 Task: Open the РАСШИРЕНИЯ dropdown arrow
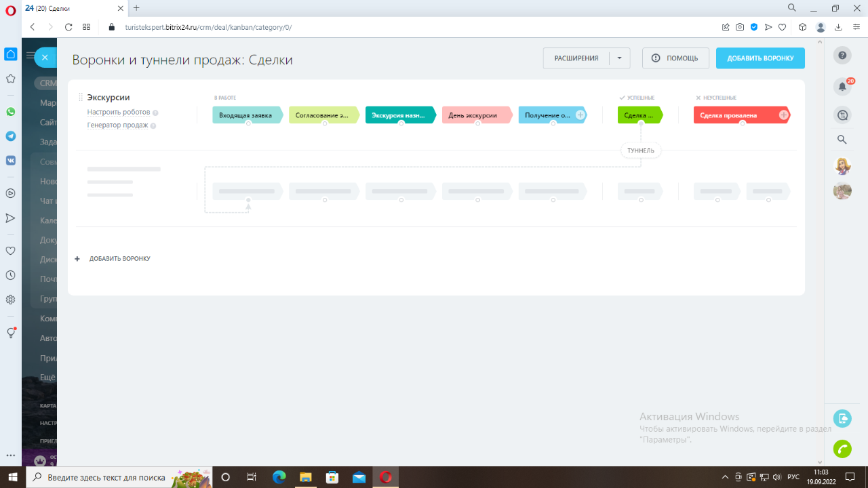point(619,58)
